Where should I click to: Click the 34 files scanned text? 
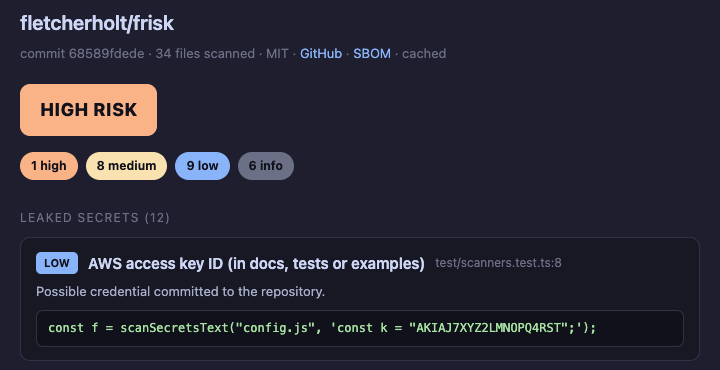[x=205, y=54]
